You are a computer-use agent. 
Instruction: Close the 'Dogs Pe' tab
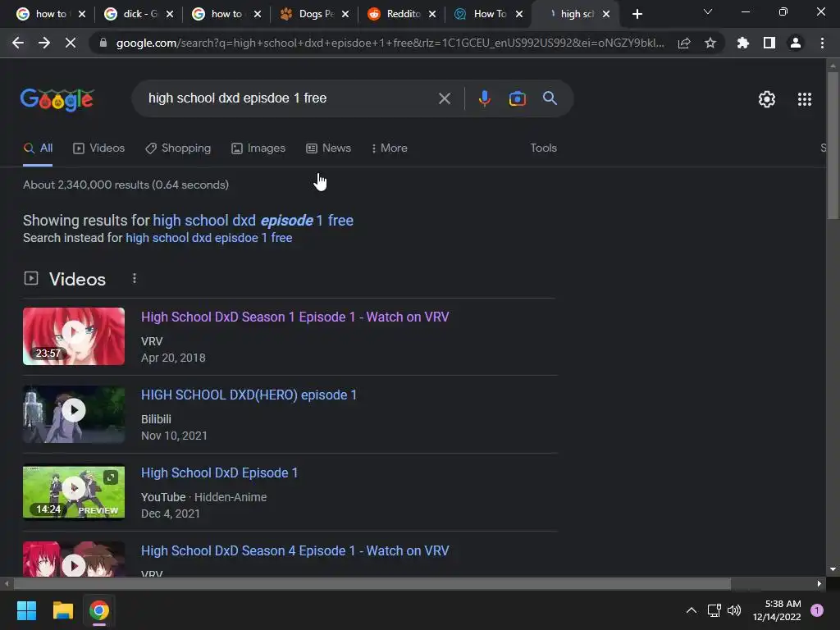[345, 15]
